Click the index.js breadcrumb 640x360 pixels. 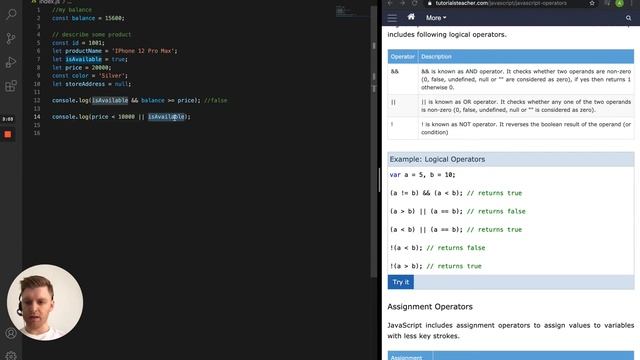pyautogui.click(x=49, y=2)
